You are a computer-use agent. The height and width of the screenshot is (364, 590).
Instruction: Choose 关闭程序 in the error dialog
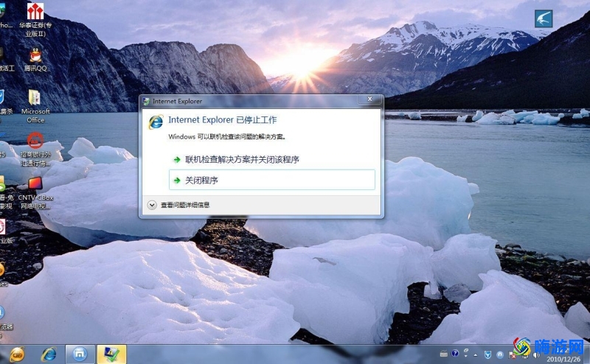pyautogui.click(x=271, y=180)
